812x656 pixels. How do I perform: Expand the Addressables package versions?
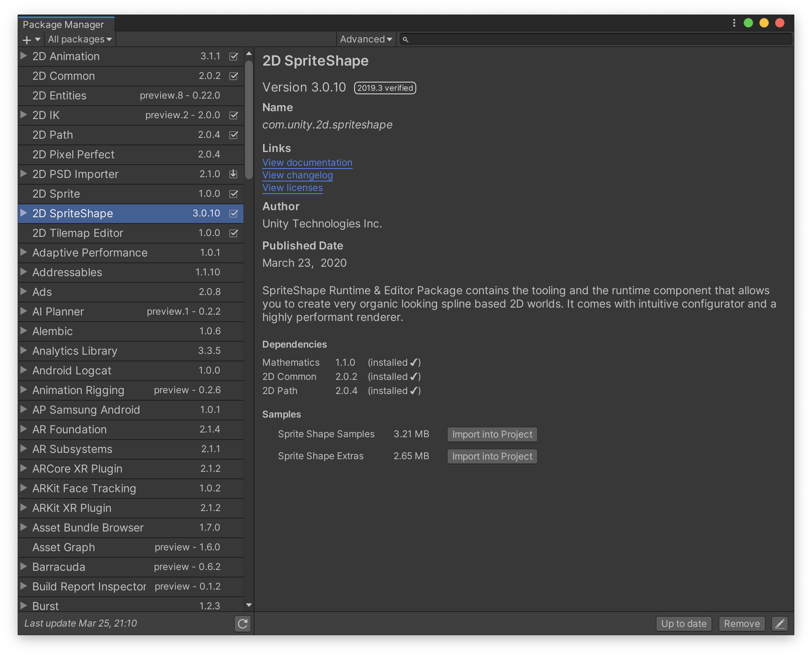point(24,272)
